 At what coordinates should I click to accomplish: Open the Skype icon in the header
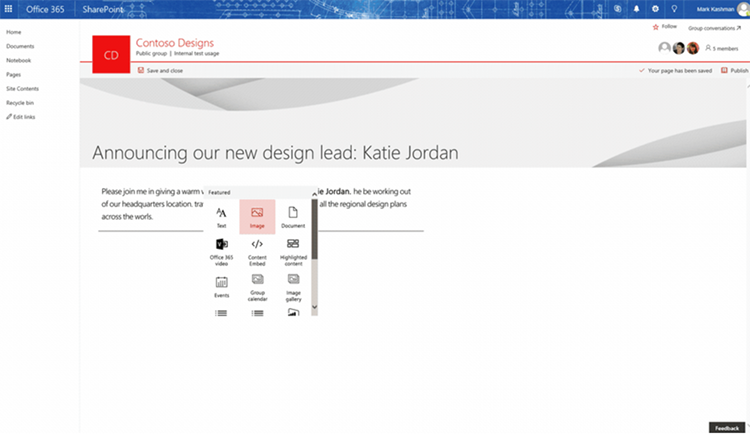pos(618,9)
